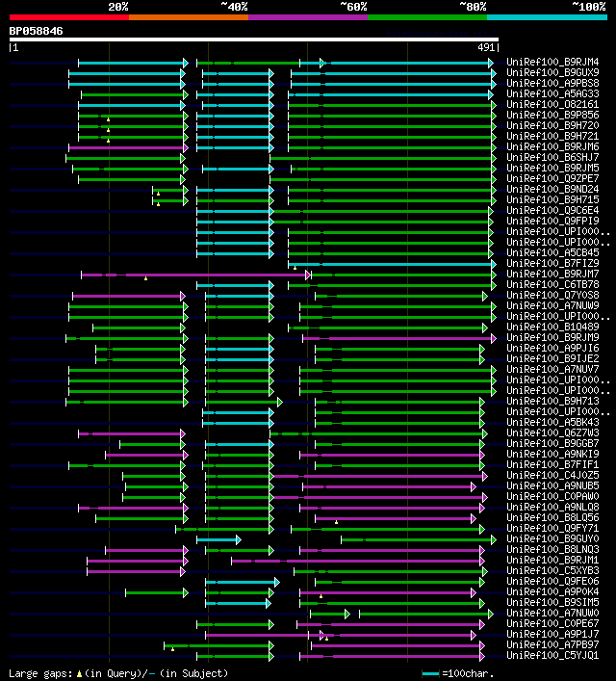Select the UniRef100_A5AG33 hit label

pyautogui.click(x=552, y=93)
